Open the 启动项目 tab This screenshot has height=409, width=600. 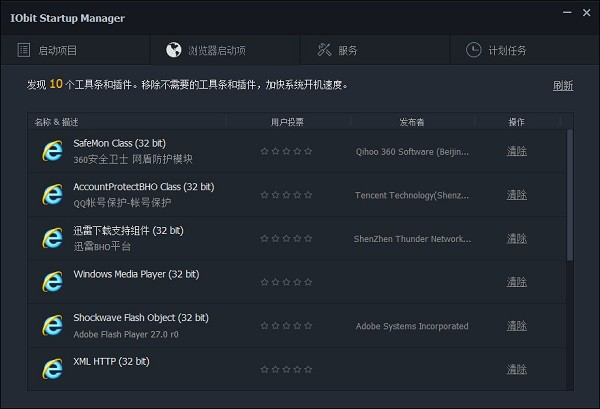click(75, 50)
